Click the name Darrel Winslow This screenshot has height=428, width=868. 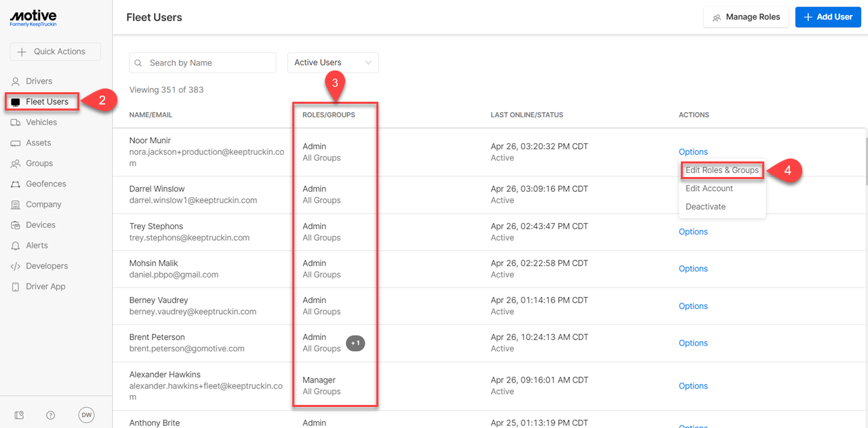157,189
